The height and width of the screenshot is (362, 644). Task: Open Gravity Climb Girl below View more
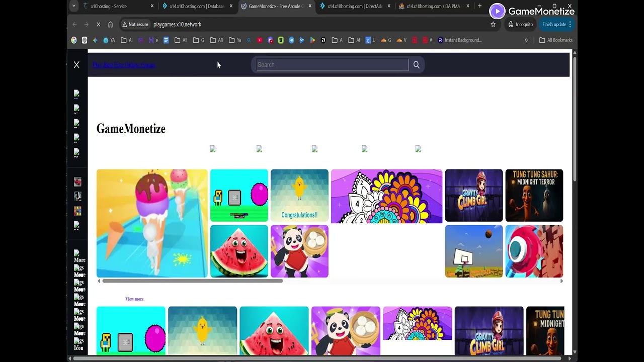489,331
